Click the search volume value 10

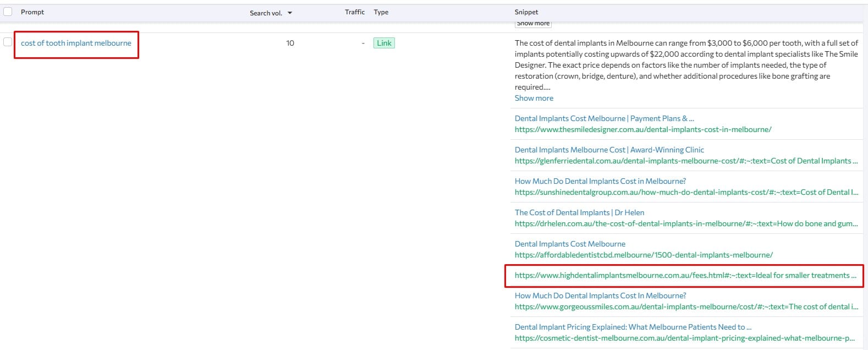[290, 43]
